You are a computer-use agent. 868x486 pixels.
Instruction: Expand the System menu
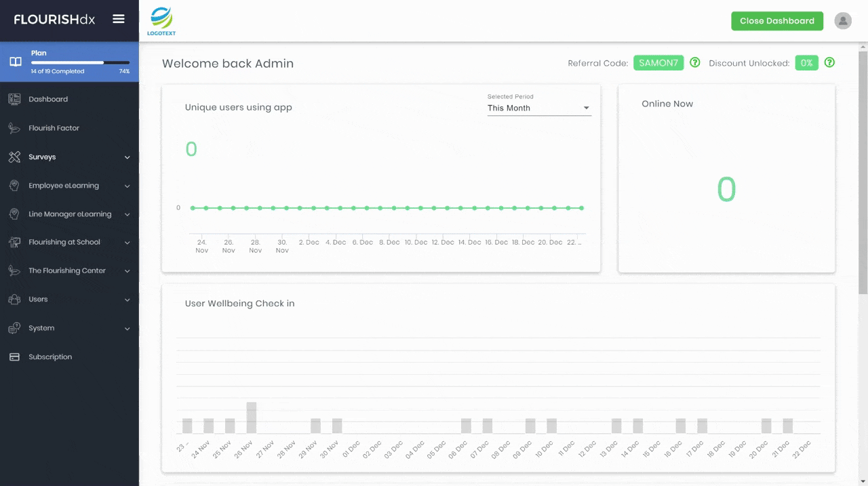69,328
